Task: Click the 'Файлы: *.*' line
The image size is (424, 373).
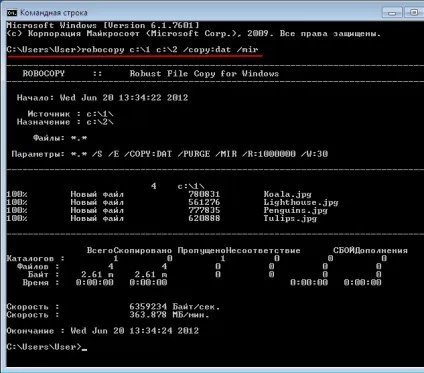Action: (60, 138)
